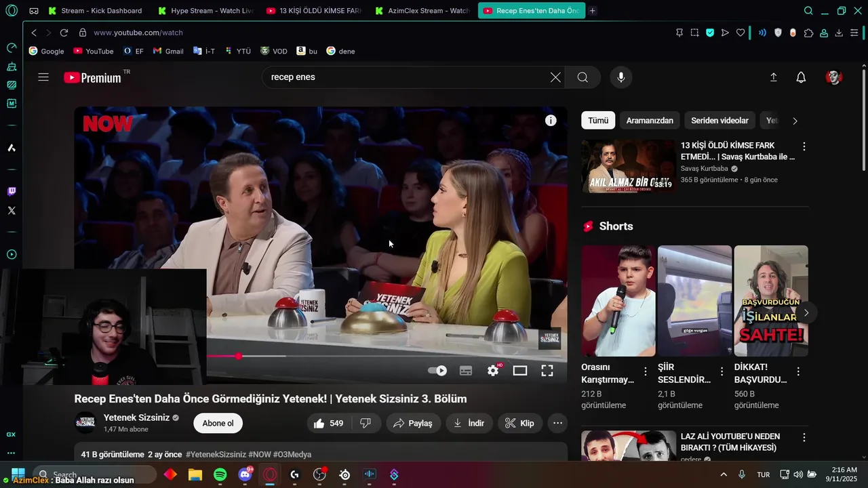Create a clip with Klip button
The image size is (868, 488).
pyautogui.click(x=520, y=423)
